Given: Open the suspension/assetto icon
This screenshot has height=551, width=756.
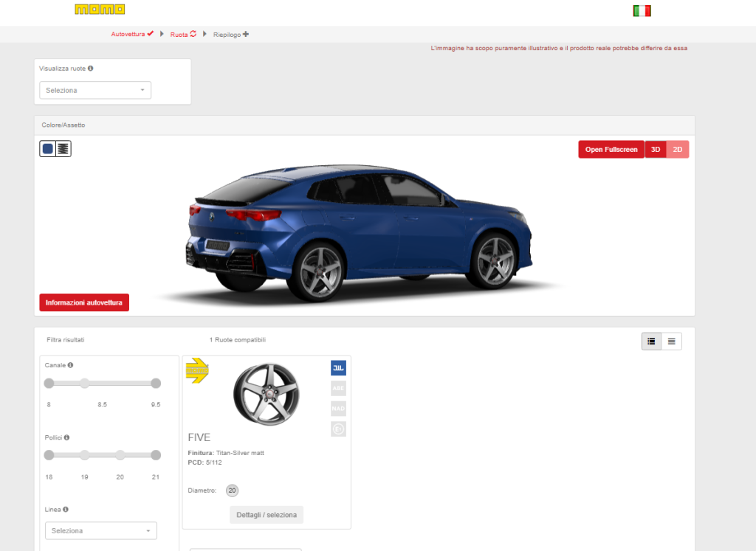Looking at the screenshot, I should coord(63,148).
